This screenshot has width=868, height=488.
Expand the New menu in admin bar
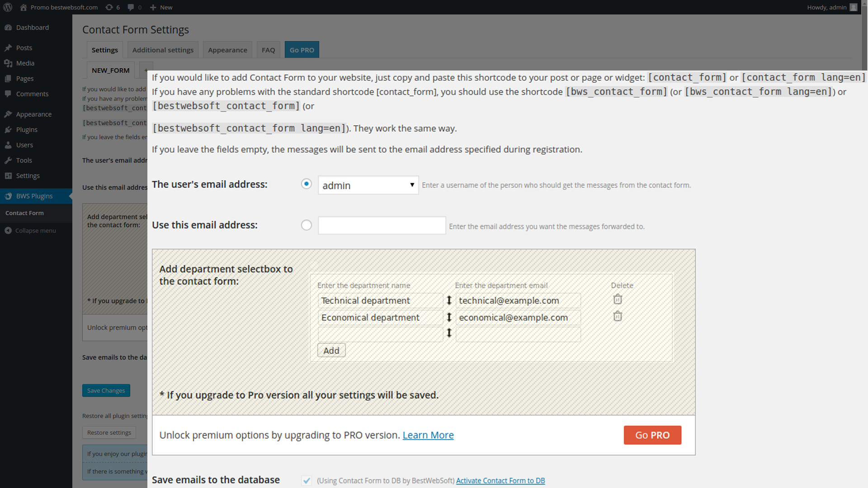161,7
